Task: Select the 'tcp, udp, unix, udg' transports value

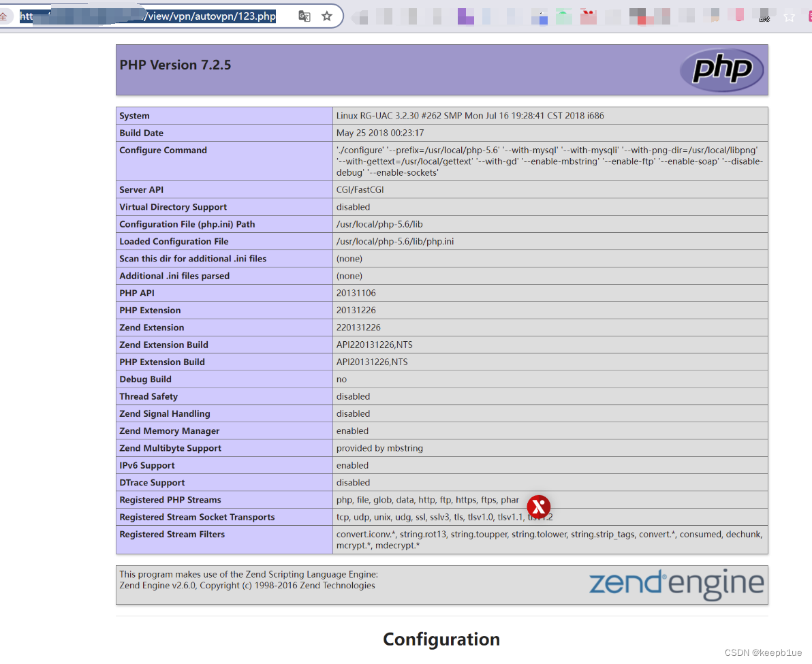Action: pos(444,518)
